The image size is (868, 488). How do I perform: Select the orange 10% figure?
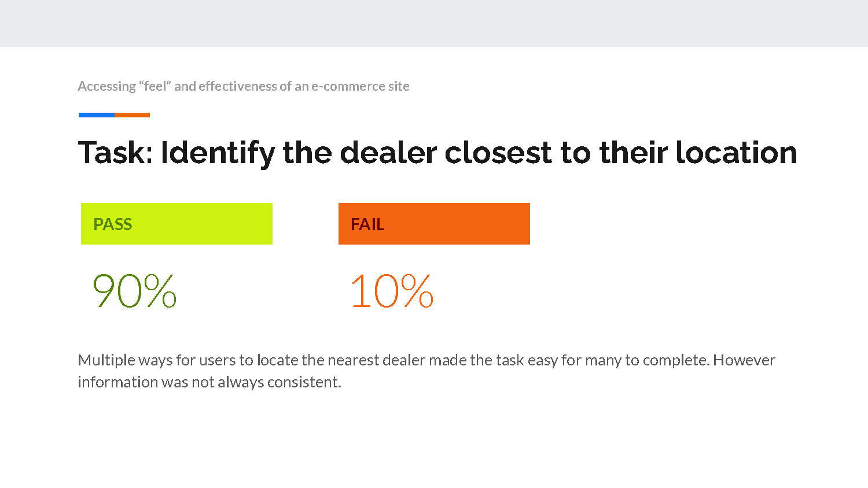pos(392,291)
